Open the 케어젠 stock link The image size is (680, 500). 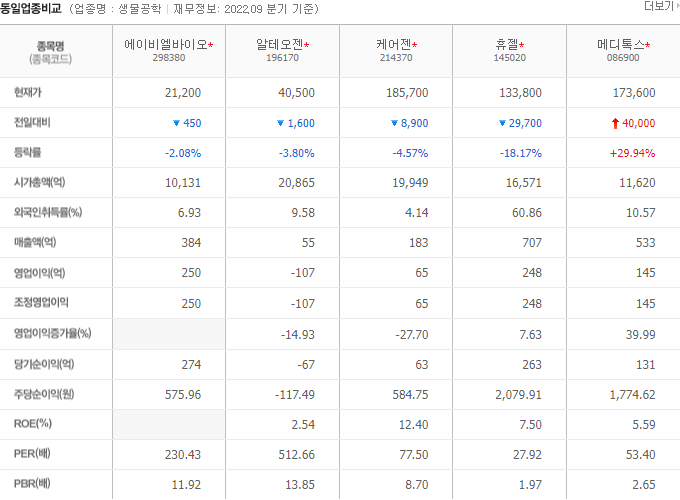(393, 44)
